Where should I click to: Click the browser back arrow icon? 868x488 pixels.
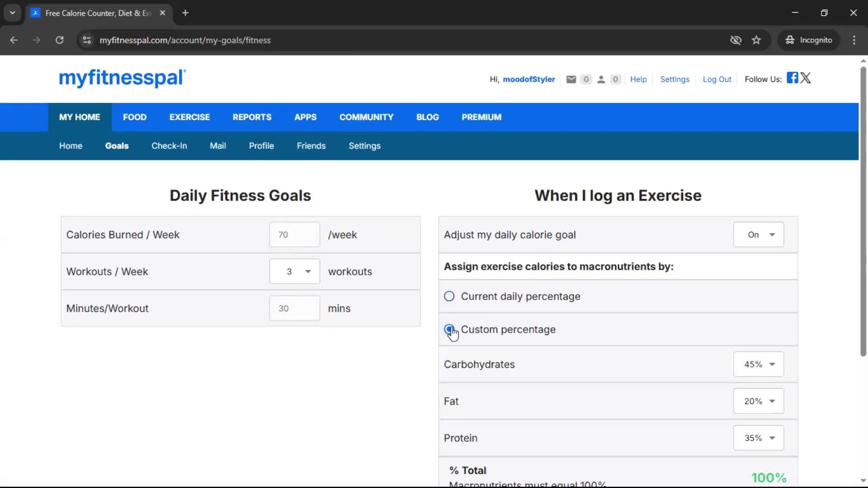14,40
